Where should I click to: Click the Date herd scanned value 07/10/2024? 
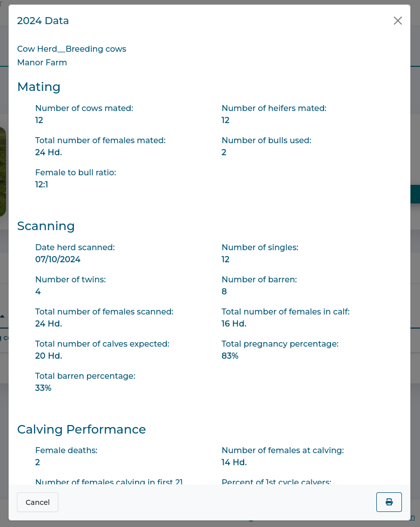57,259
